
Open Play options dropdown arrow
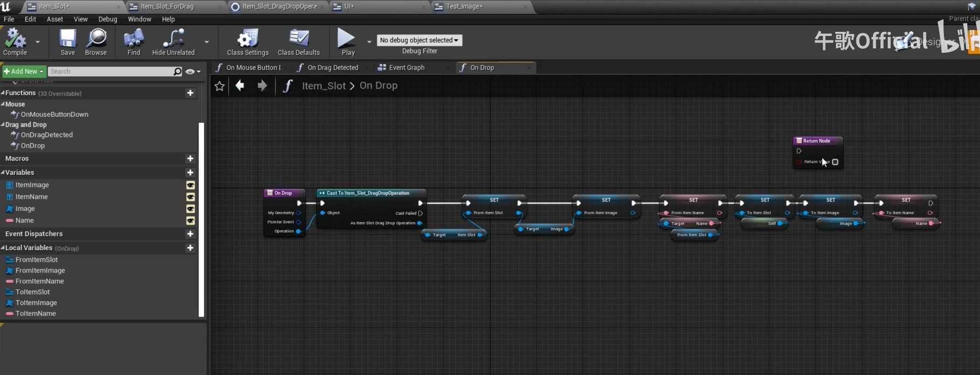(x=369, y=41)
